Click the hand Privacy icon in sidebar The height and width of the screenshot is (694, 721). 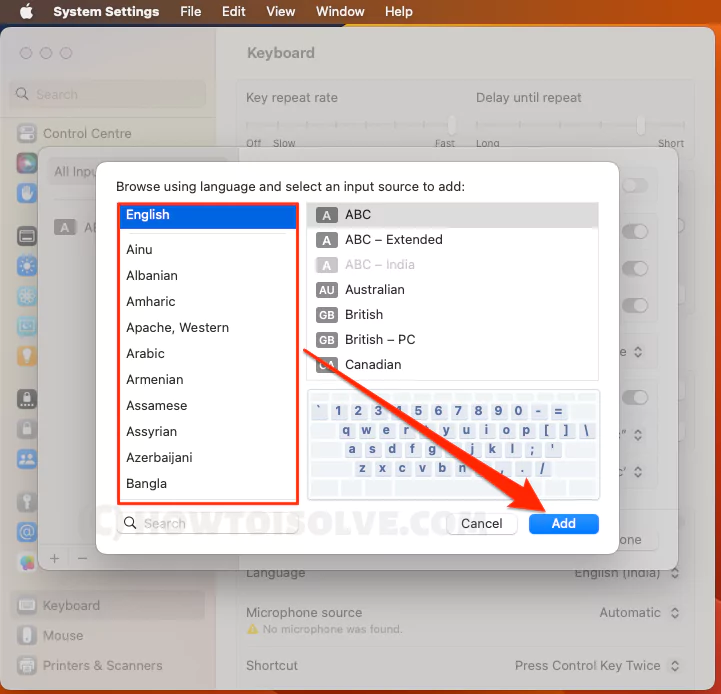point(27,193)
